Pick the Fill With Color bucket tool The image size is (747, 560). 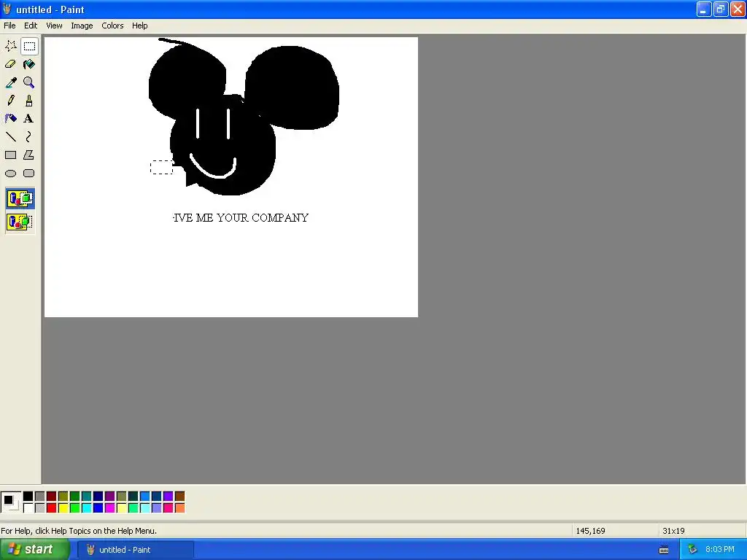pyautogui.click(x=29, y=64)
